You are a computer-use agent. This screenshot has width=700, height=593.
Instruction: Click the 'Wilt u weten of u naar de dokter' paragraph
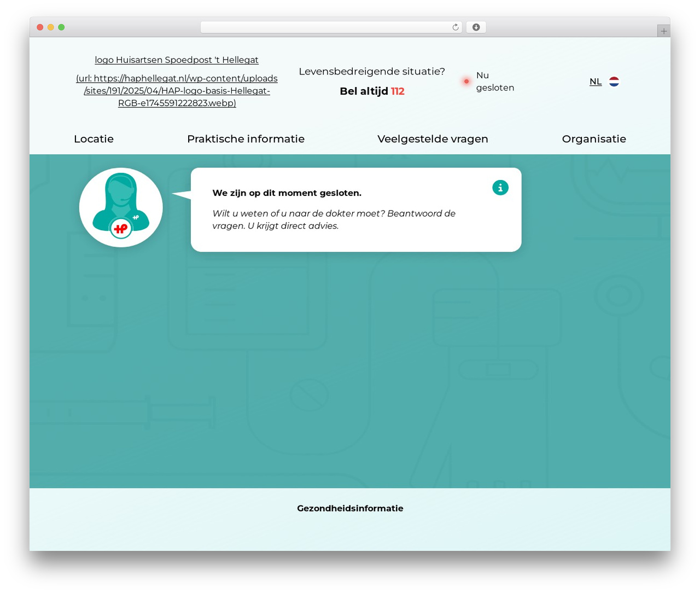tap(334, 219)
